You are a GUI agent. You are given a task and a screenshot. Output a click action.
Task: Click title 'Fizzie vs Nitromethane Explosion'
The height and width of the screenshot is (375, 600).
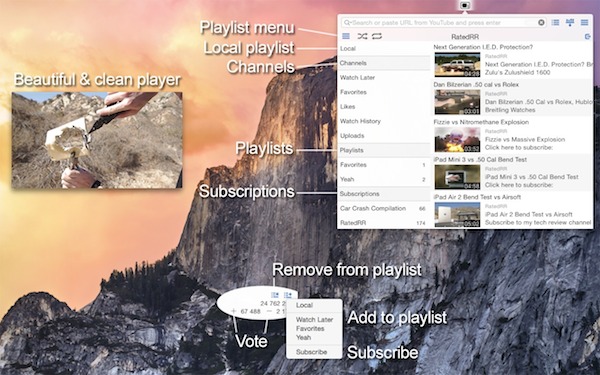tap(481, 122)
